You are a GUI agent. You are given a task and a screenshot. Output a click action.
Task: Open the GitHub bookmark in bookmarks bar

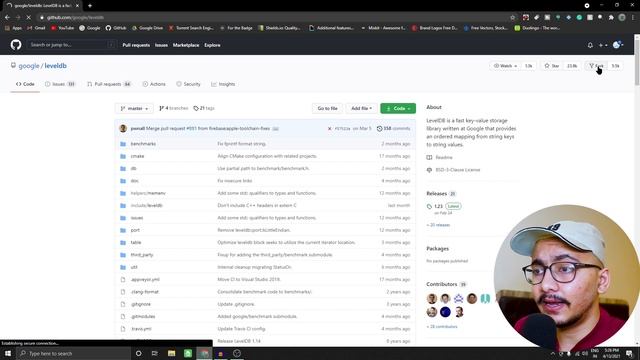(116, 28)
